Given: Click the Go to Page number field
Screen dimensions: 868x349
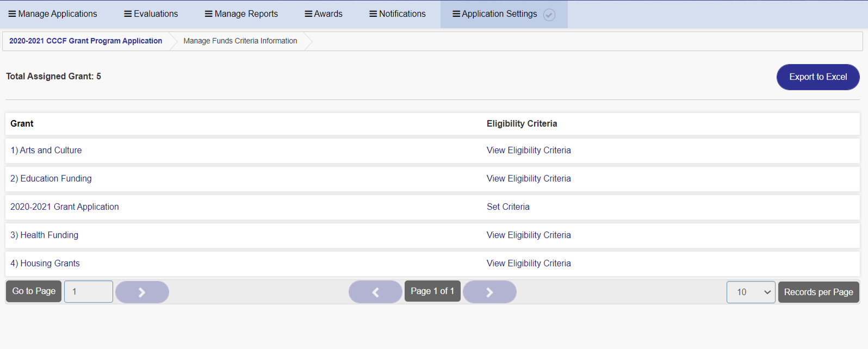Looking at the screenshot, I should tap(89, 291).
